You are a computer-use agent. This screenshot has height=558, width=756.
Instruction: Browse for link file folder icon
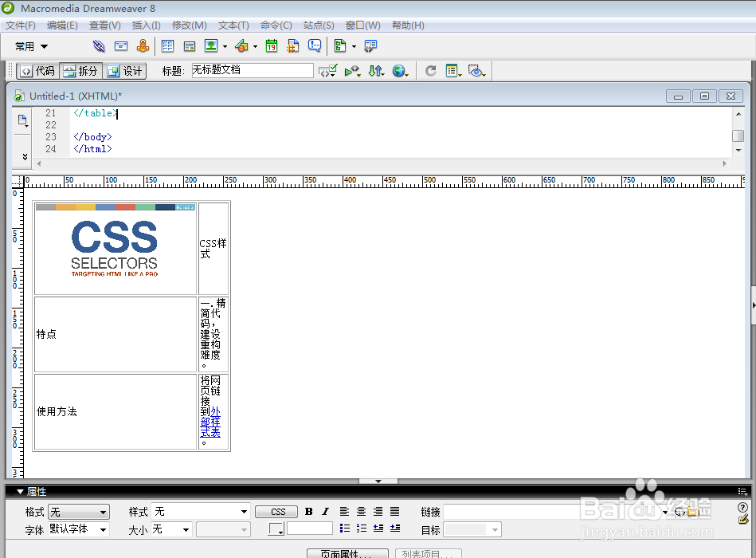point(693,512)
